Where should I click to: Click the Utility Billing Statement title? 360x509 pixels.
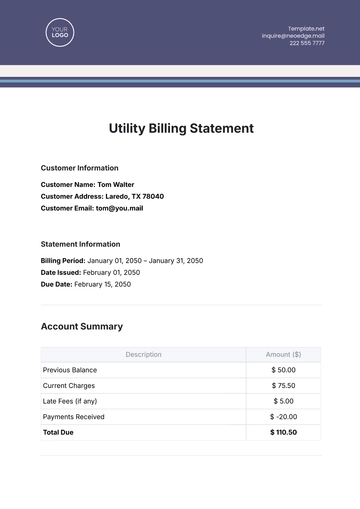click(181, 128)
